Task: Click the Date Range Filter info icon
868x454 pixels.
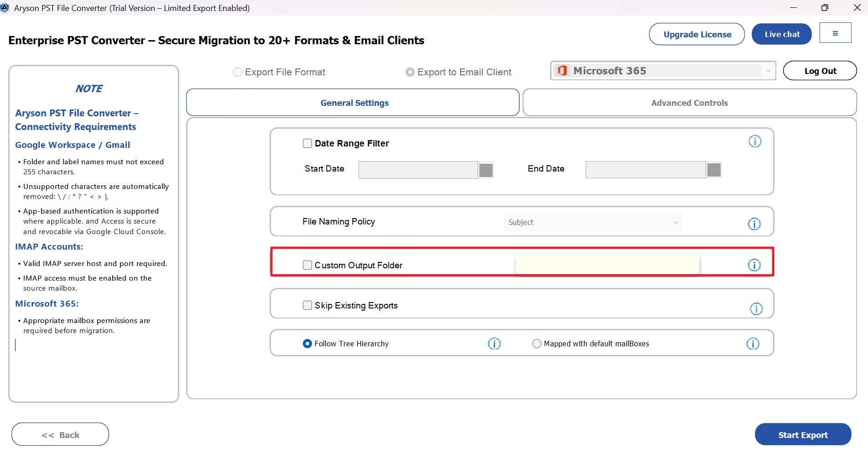Action: point(755,141)
